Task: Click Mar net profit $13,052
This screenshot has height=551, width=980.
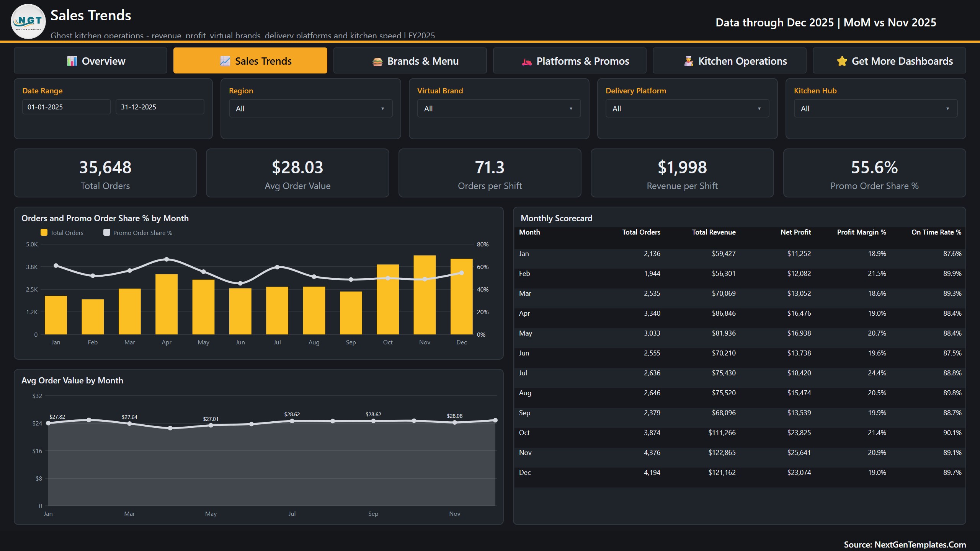Action: [x=799, y=293]
